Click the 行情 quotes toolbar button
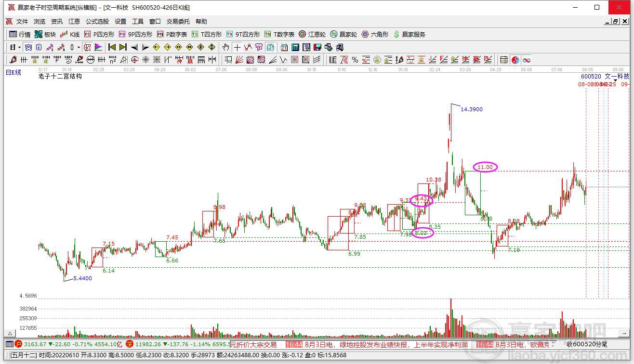Screen dimensions: 634x364 coord(20,34)
